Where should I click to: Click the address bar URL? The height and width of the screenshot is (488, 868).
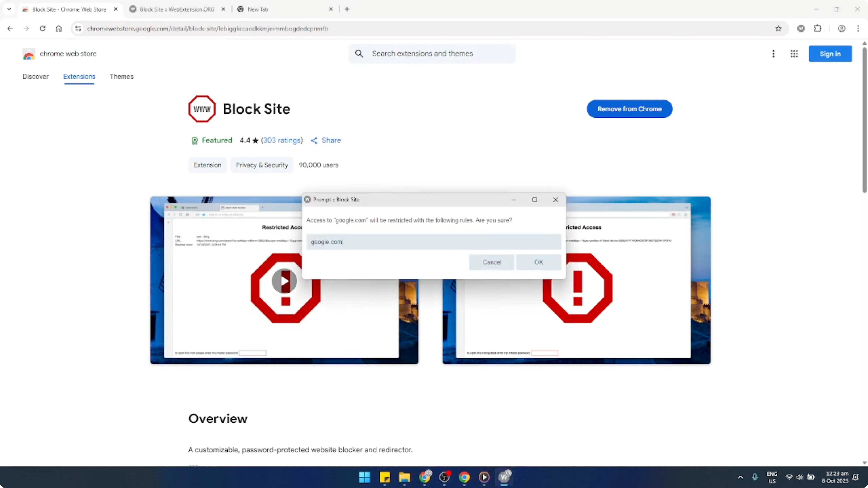208,29
